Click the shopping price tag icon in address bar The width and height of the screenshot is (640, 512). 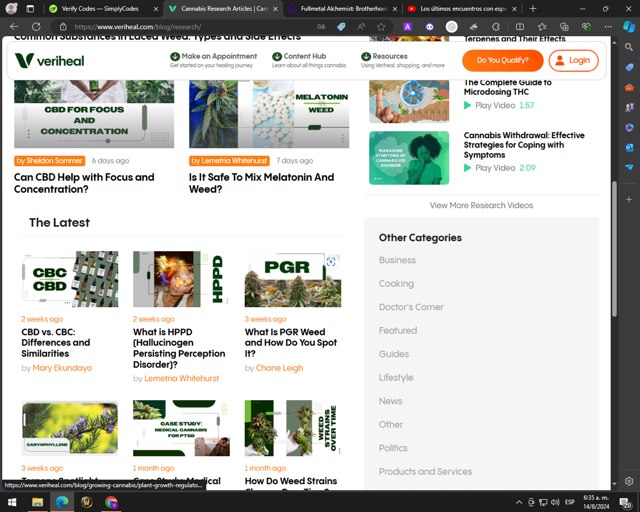[x=341, y=27]
